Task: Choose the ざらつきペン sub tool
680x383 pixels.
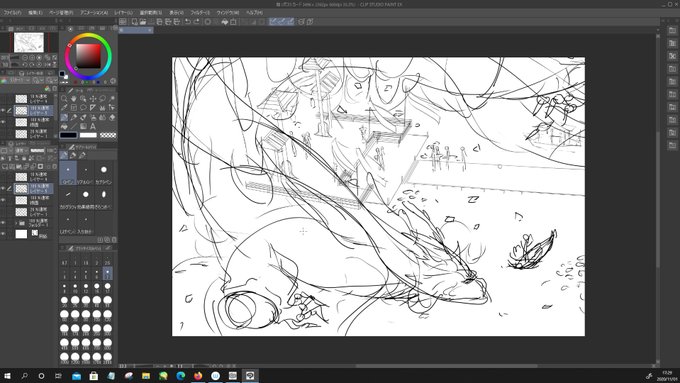Action: point(104,197)
